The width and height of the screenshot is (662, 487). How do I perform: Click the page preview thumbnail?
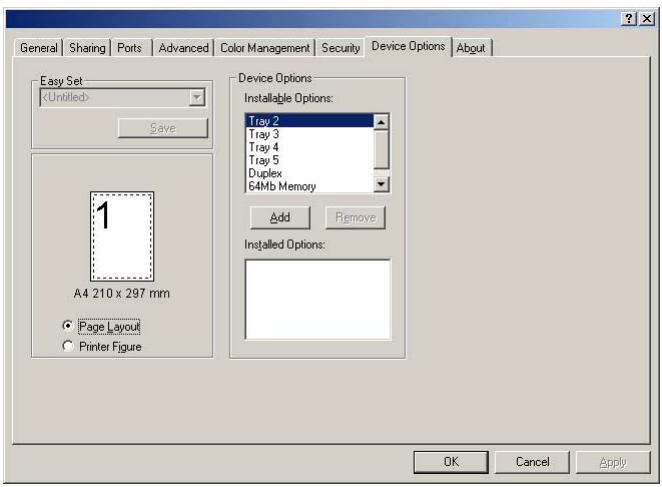(x=122, y=237)
